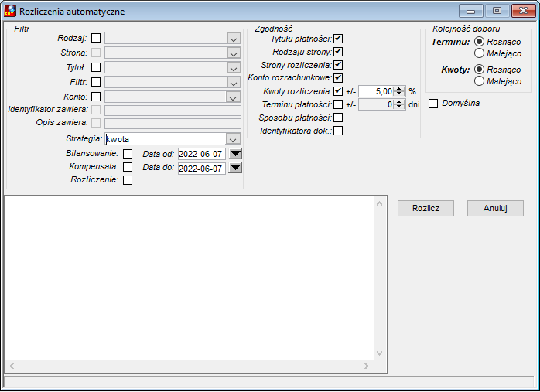Increase the Kwoty rozliczenia percent value
540x392 pixels.
tap(399, 89)
